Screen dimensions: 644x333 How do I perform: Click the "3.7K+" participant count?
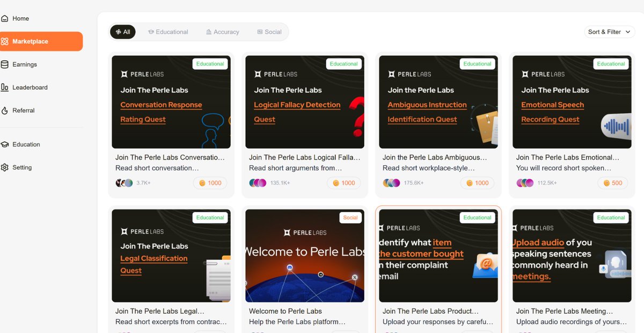click(143, 183)
